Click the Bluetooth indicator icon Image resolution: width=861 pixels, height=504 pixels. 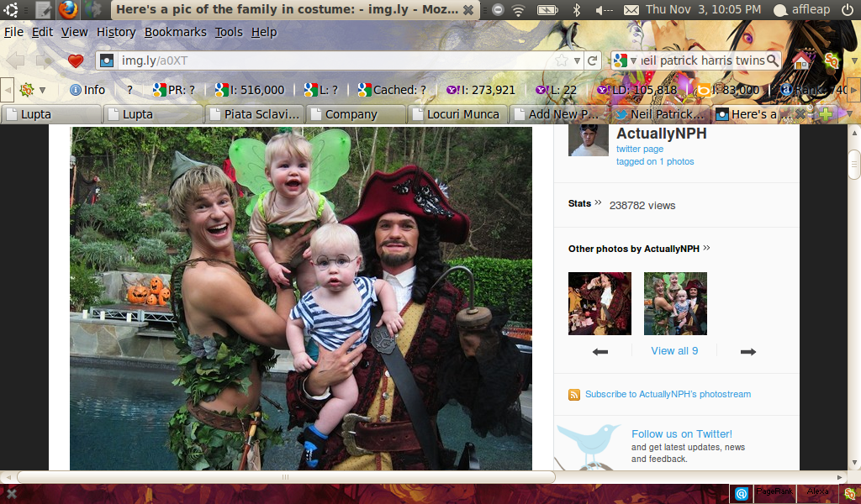[577, 9]
